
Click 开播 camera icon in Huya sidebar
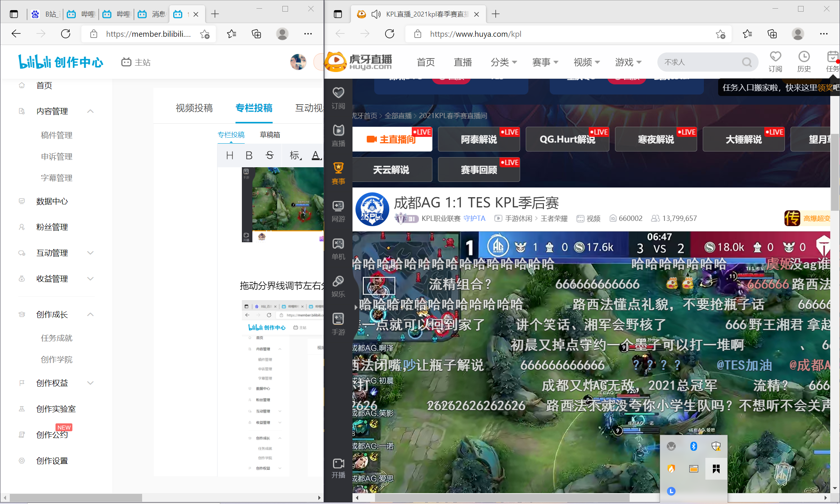(x=338, y=468)
